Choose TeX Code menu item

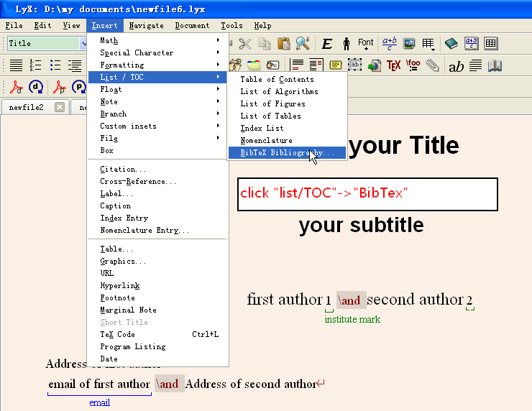point(158,334)
